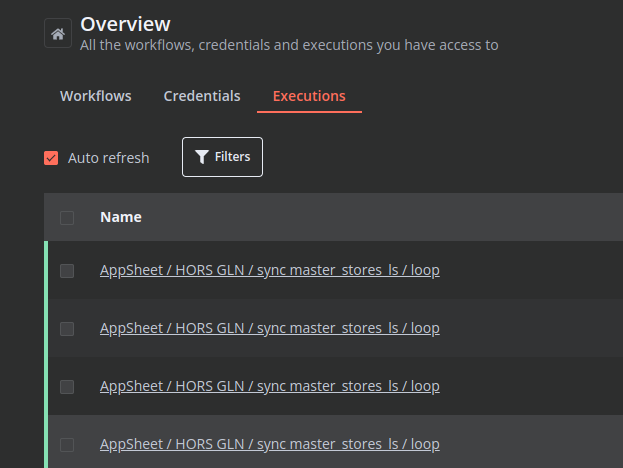Check the second execution row's checkbox
The height and width of the screenshot is (468, 623).
(67, 329)
